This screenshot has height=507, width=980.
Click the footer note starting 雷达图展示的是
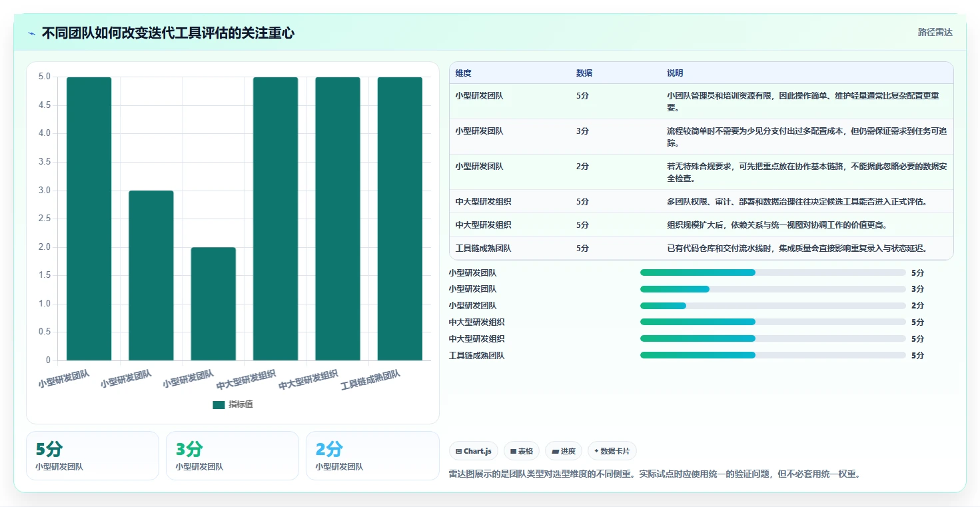pyautogui.click(x=656, y=474)
